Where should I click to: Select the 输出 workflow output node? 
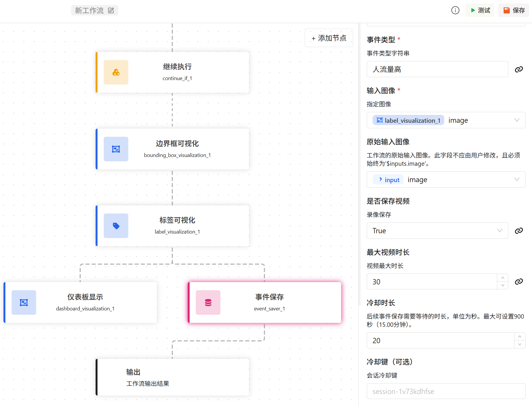(x=173, y=377)
